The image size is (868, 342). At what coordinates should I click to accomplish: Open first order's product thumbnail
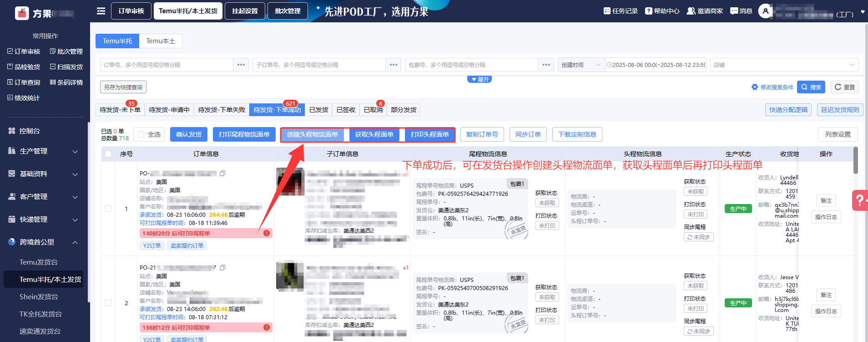point(290,182)
